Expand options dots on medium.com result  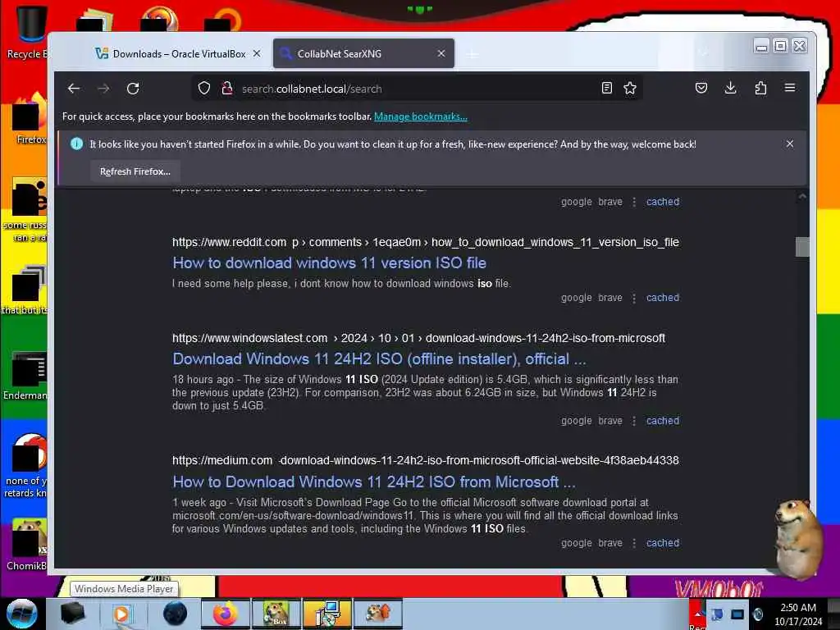tap(634, 543)
